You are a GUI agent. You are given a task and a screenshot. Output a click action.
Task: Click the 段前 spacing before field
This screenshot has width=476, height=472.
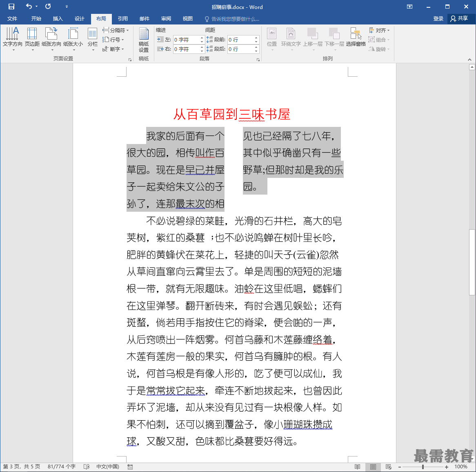click(x=241, y=40)
